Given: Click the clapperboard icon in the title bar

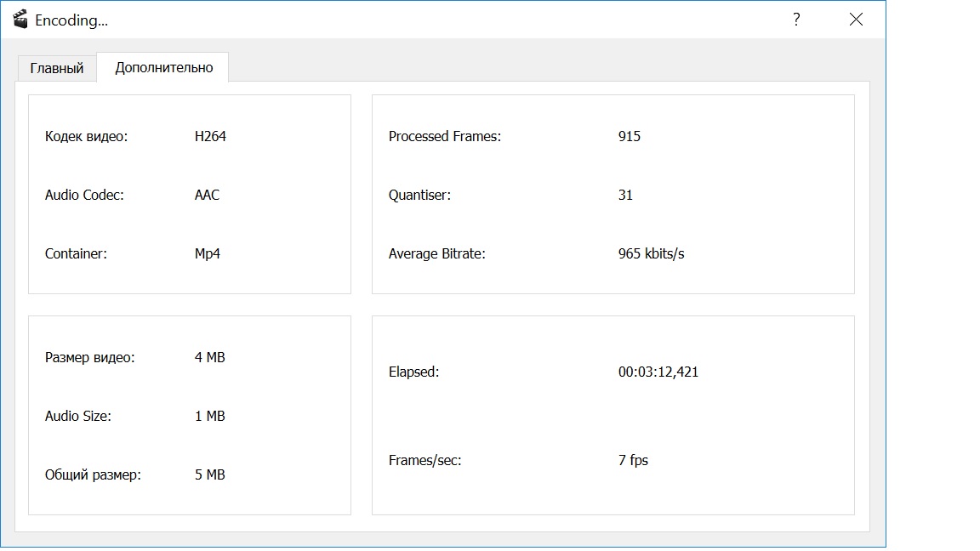Looking at the screenshot, I should [x=20, y=20].
